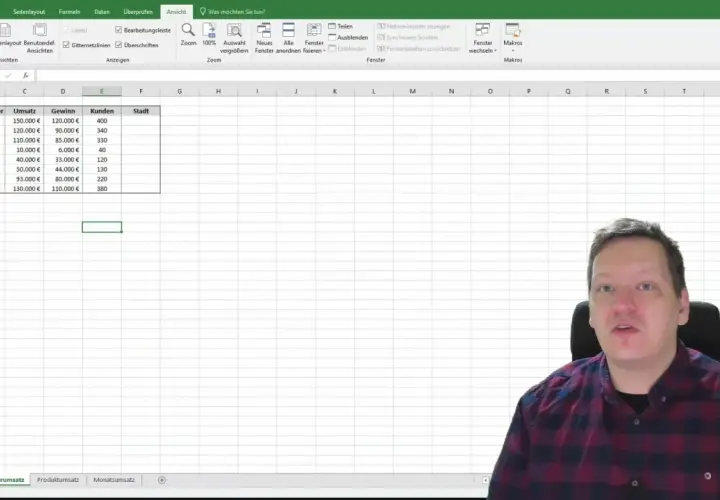Select cell with 6.000 € Gewinn
This screenshot has width=720, height=500.
[x=63, y=150]
